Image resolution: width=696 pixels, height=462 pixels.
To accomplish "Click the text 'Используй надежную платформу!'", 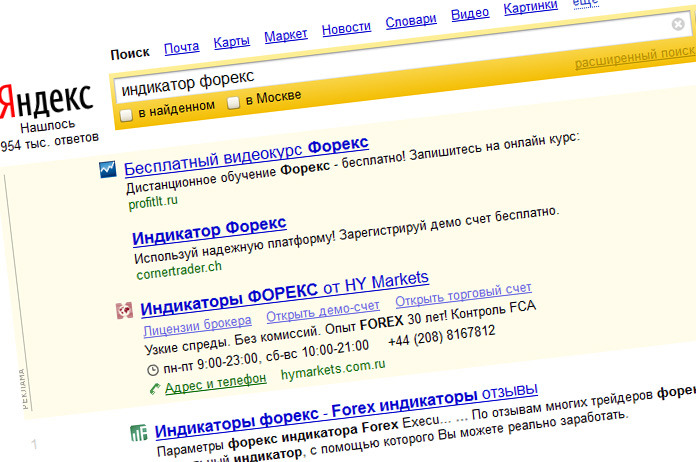I will pos(234,248).
